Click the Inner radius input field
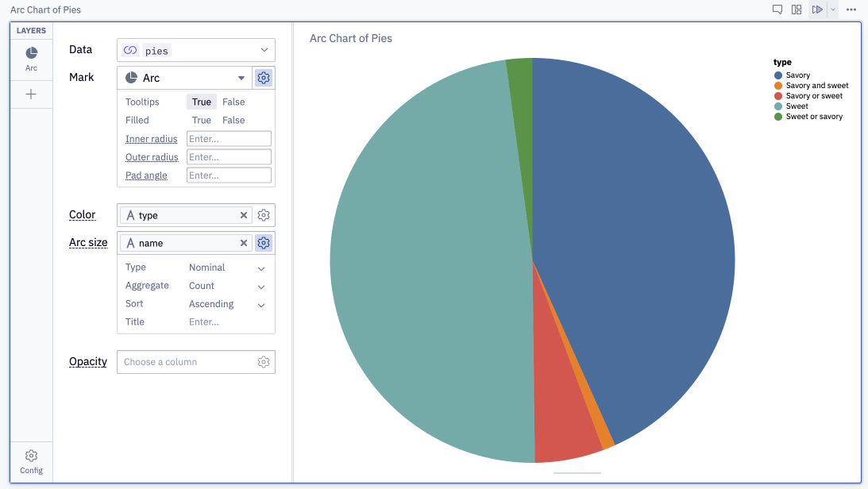 pyautogui.click(x=230, y=139)
